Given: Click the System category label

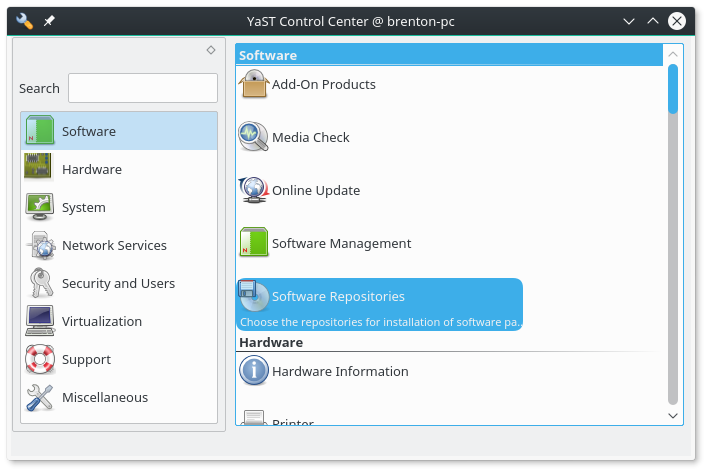Looking at the screenshot, I should [84, 208].
